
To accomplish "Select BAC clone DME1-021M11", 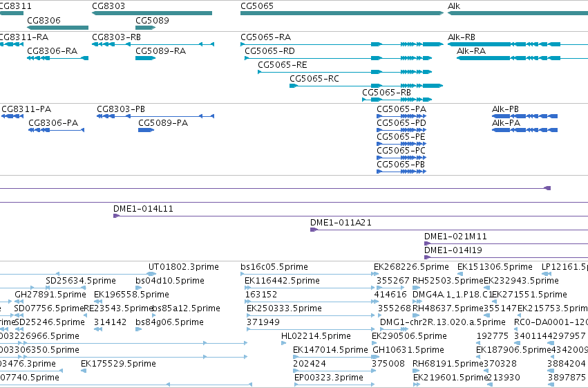I will click(506, 243).
